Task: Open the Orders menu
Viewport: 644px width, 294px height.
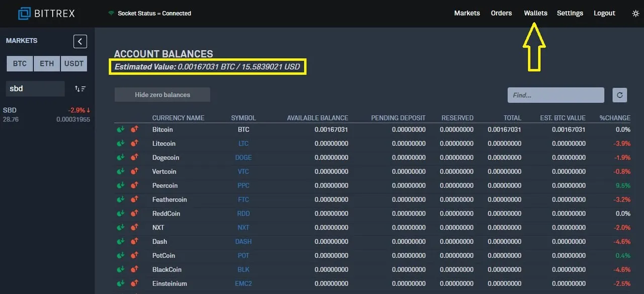Action: pos(501,13)
